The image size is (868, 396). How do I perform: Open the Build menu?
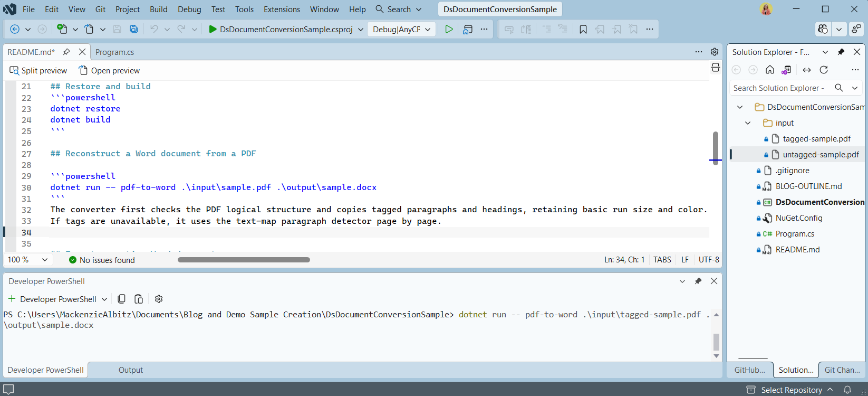158,9
